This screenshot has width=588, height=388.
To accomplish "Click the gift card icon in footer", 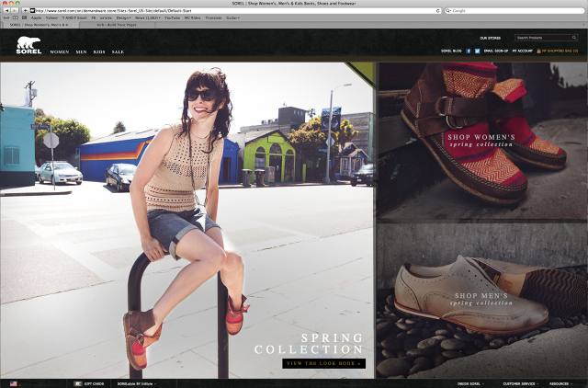I will (78, 383).
